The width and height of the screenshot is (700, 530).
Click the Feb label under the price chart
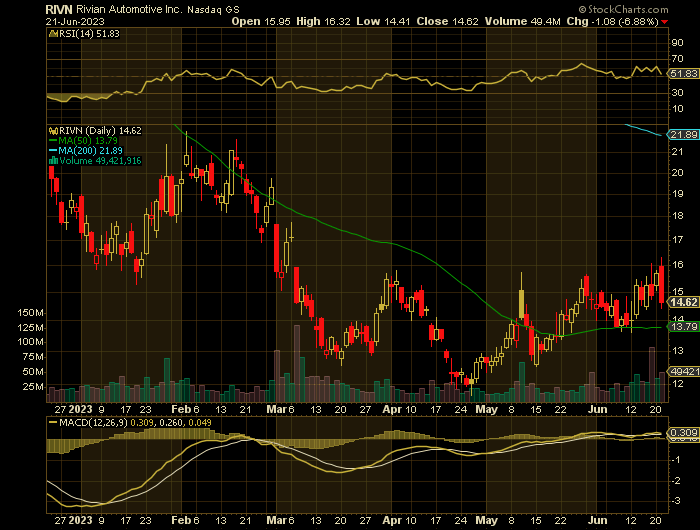point(181,409)
